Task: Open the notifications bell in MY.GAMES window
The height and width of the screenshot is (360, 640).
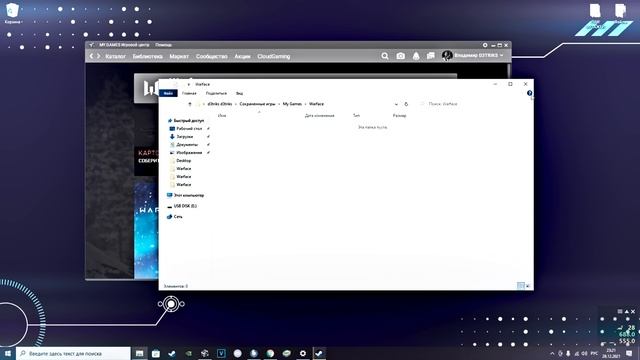Action: [416, 56]
